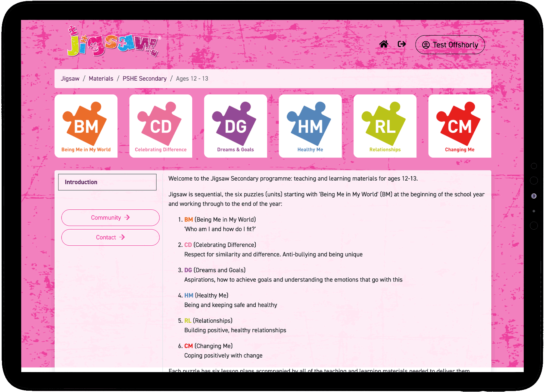
Task: Click the 'Welcome to the Jigsaw Secondary programme' line
Action: point(293,179)
